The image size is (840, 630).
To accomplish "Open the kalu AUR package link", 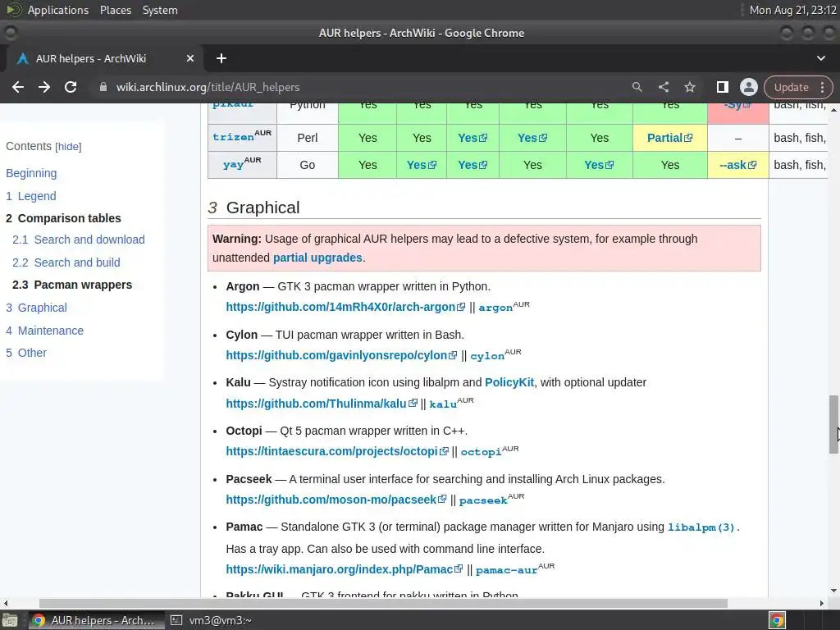I will point(443,404).
